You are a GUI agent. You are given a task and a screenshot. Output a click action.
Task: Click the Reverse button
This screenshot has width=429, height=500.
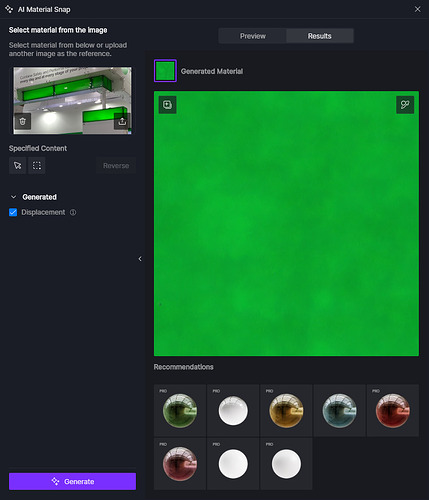click(116, 166)
